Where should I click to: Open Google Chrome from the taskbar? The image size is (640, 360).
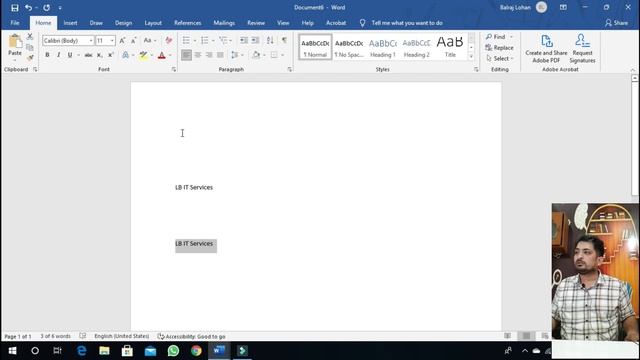pos(196,351)
